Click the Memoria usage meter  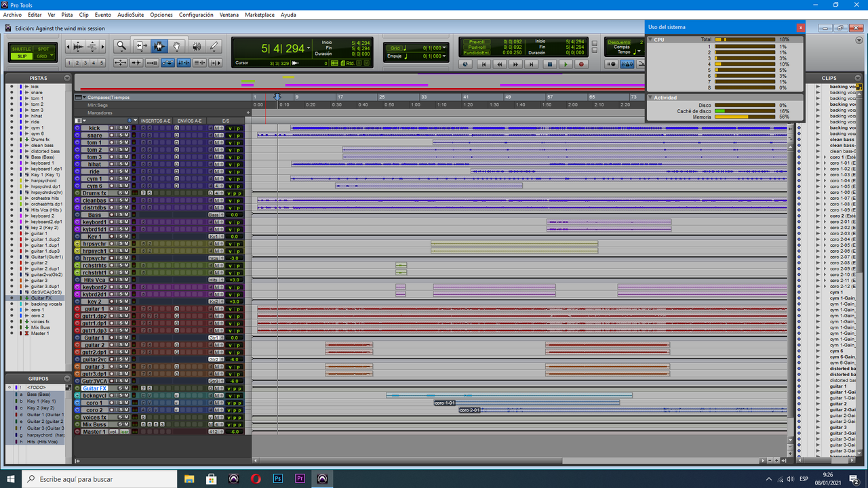tap(745, 117)
